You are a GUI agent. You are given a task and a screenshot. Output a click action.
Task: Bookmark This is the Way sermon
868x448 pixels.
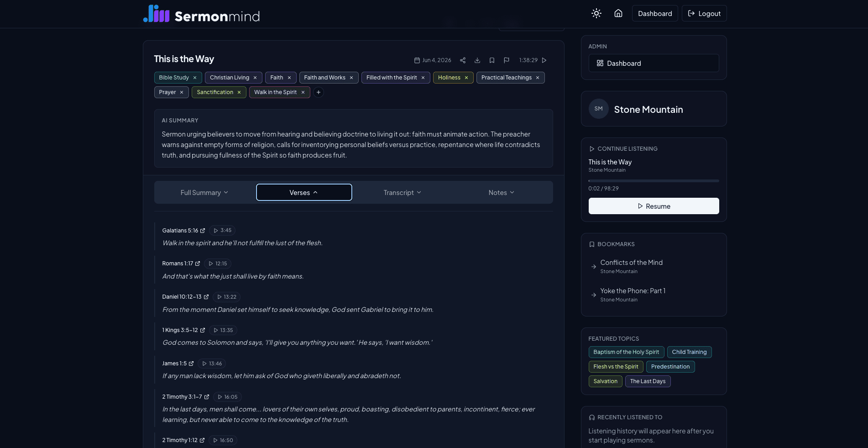[492, 60]
